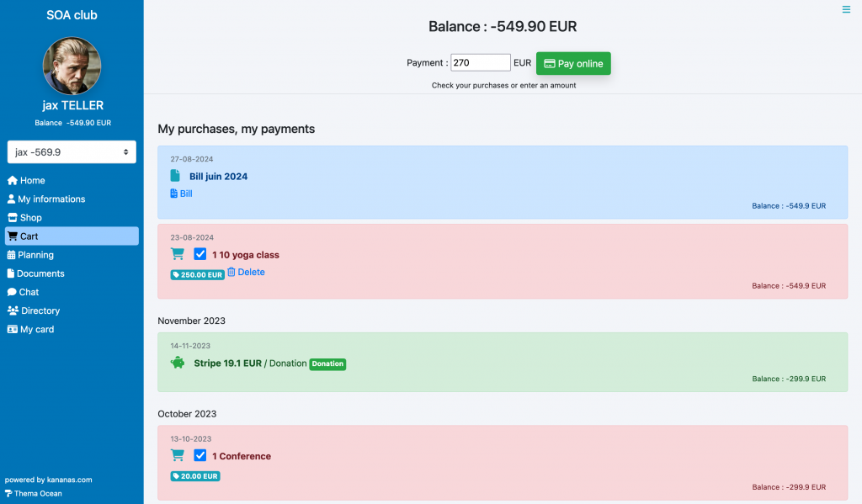The width and height of the screenshot is (862, 504).
Task: Click the cart icon beside 10 yoga class
Action: [x=177, y=254]
